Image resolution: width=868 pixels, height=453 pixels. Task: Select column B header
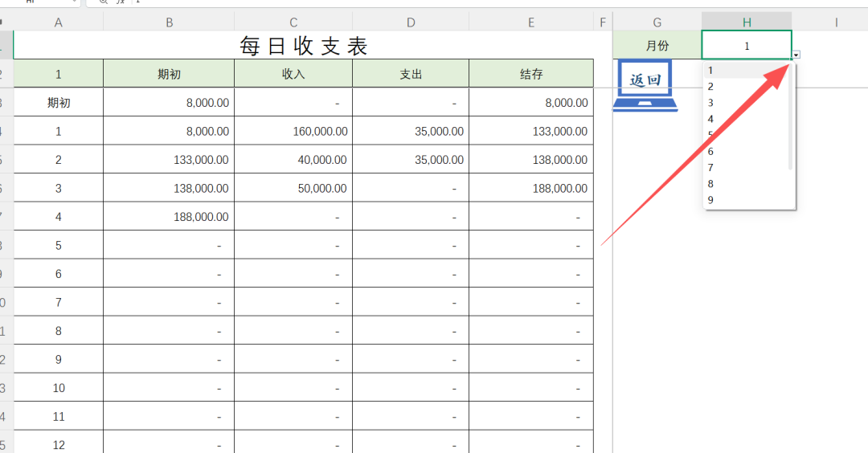169,22
